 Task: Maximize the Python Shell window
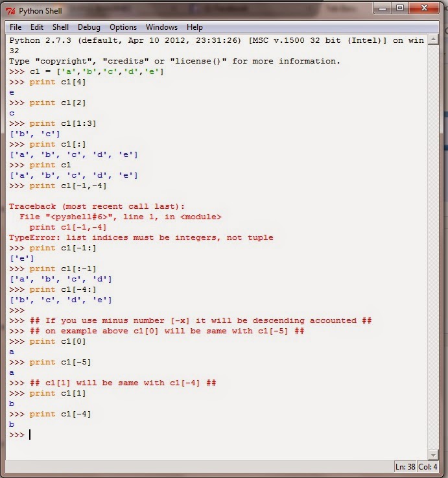coord(400,8)
